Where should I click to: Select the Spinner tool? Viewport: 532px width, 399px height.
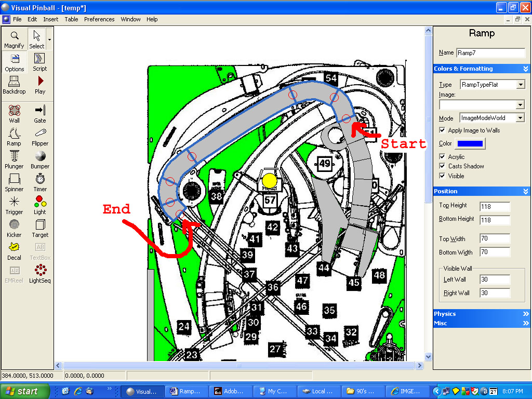[x=14, y=182]
